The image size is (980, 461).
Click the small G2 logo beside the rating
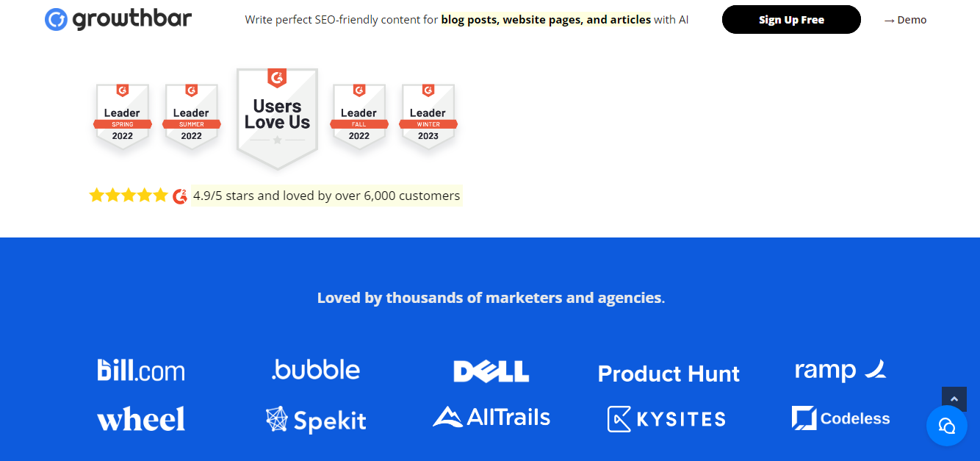pos(180,196)
